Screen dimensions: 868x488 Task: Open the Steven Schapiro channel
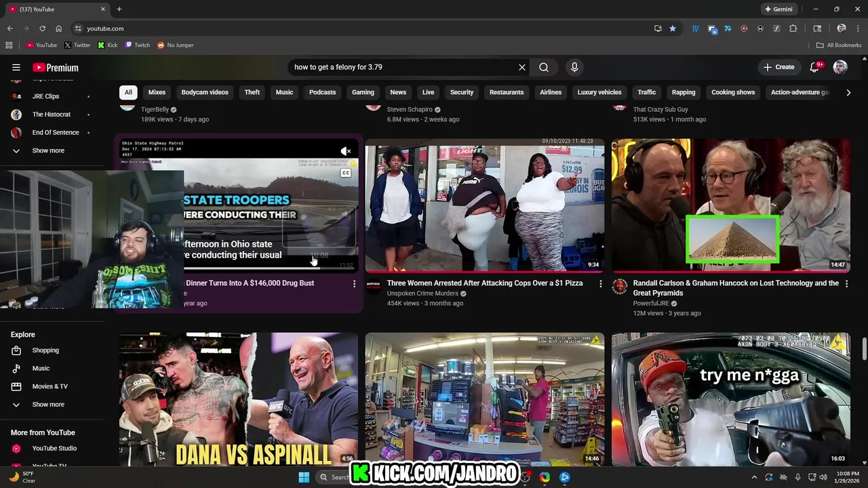[410, 109]
